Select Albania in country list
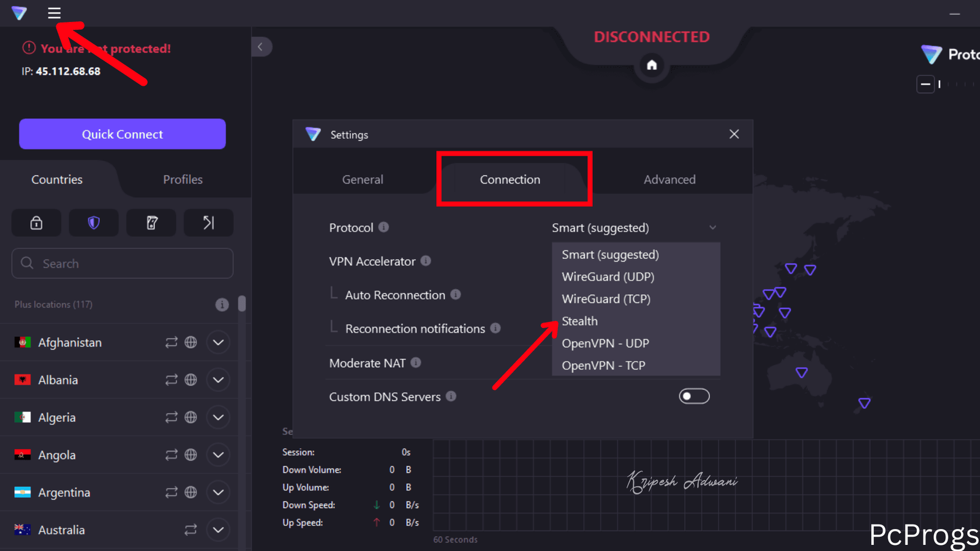Viewport: 980px width, 551px height. tap(58, 380)
